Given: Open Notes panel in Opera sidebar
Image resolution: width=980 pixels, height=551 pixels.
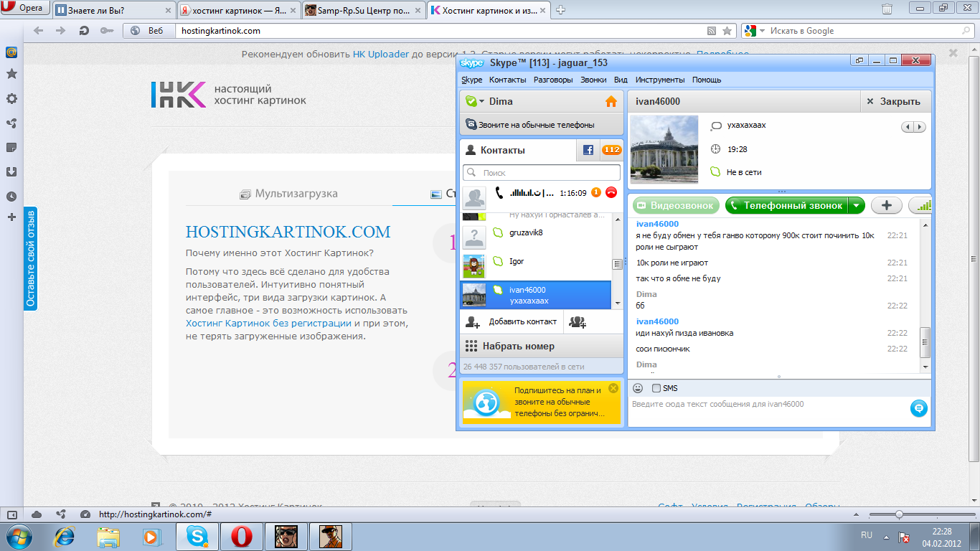Looking at the screenshot, I should (11, 148).
